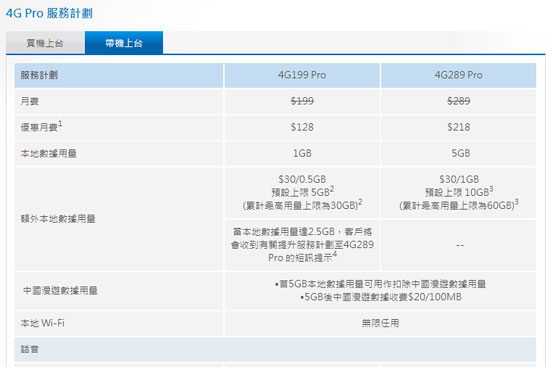Click the 中國漫遊數據用量 row label
This screenshot has height=367, width=550.
pos(60,291)
